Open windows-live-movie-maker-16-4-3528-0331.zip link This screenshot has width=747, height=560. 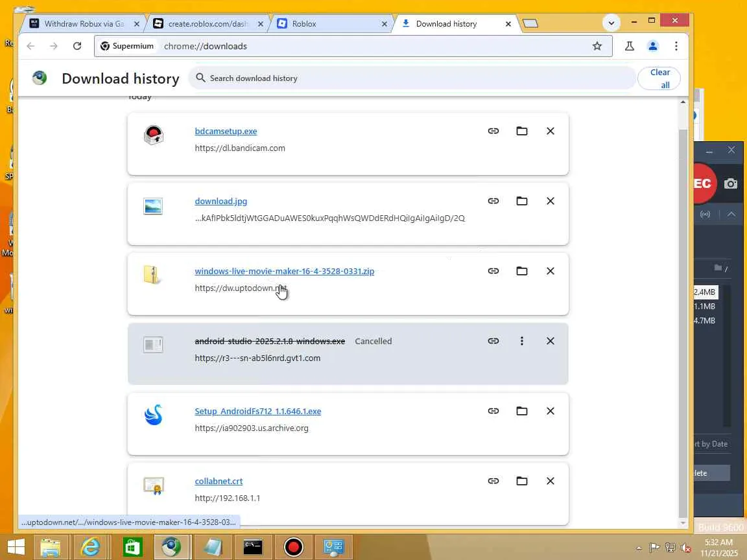click(x=285, y=271)
